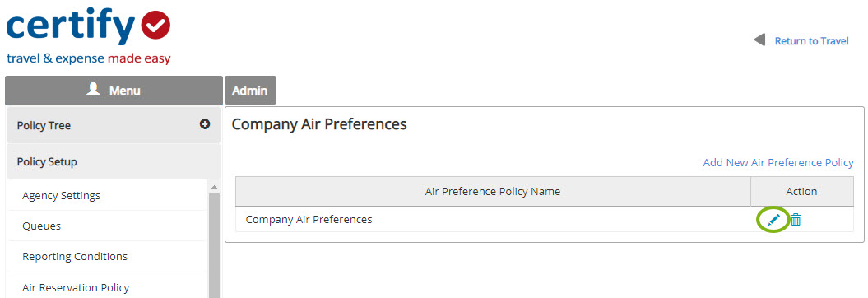This screenshot has height=298, width=868.
Task: Click Company Air Preferences policy row name
Action: [x=309, y=219]
